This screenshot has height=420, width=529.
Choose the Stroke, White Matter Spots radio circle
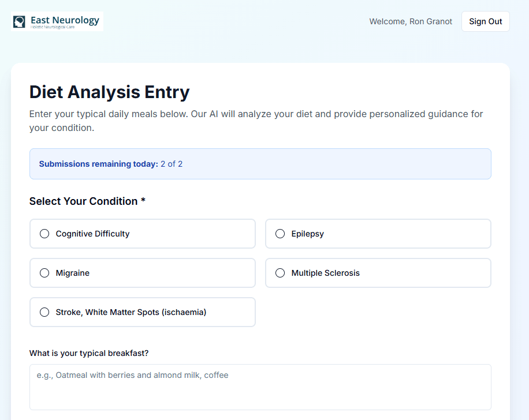point(44,312)
